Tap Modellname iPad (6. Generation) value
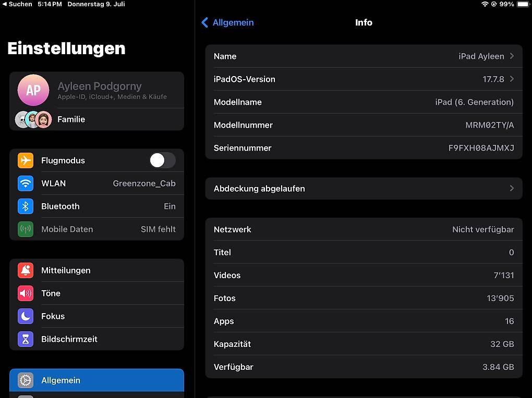This screenshot has height=398, width=532. click(x=474, y=102)
